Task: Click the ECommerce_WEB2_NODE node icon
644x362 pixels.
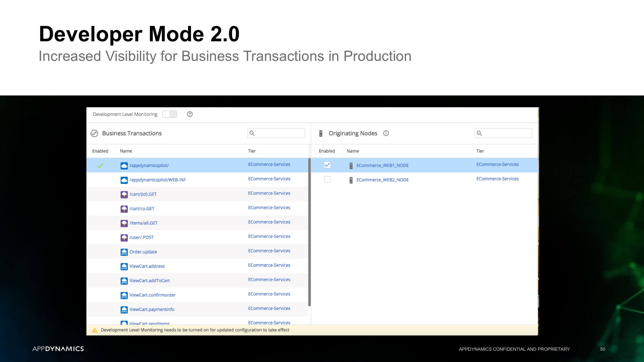Action: click(351, 180)
